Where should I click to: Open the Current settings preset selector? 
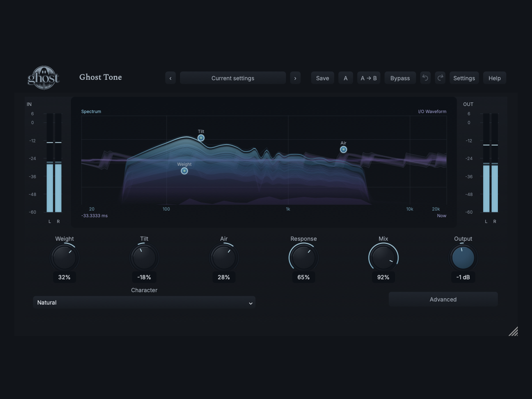(233, 78)
